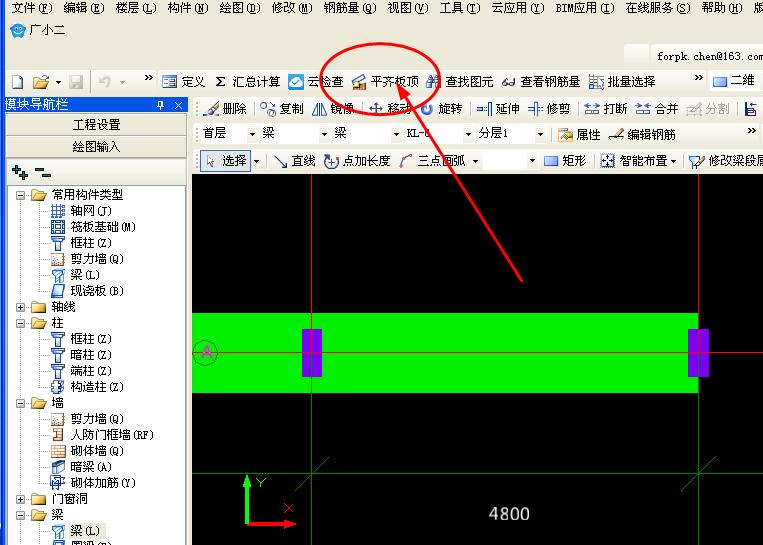Screen dimensions: 763x545
Task: Open the 构件(N) menu
Action: [187, 8]
